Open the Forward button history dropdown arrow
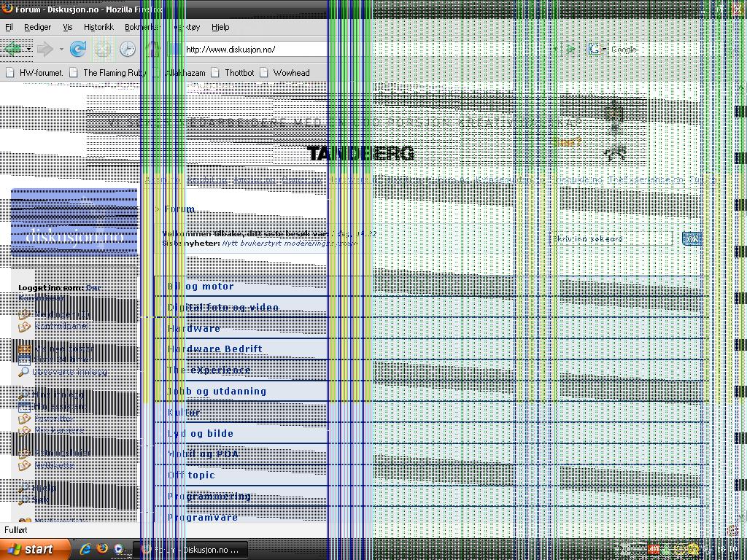This screenshot has height=560, width=747. [61, 49]
